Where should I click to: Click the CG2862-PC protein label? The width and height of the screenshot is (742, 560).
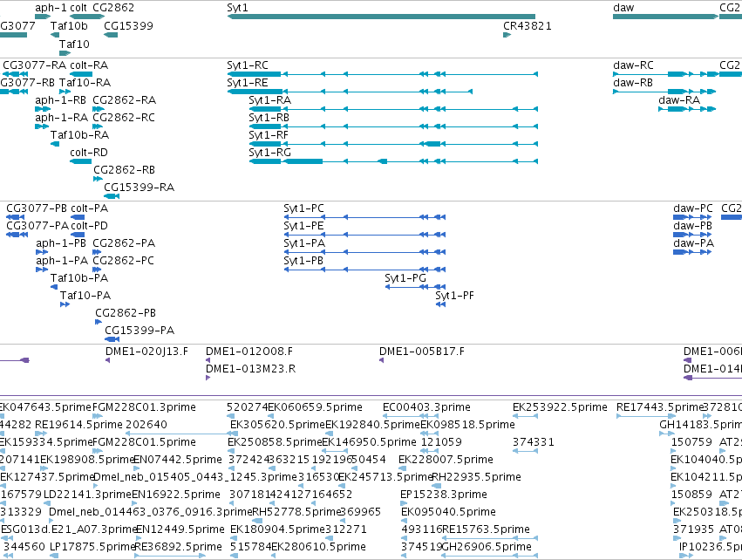(124, 261)
